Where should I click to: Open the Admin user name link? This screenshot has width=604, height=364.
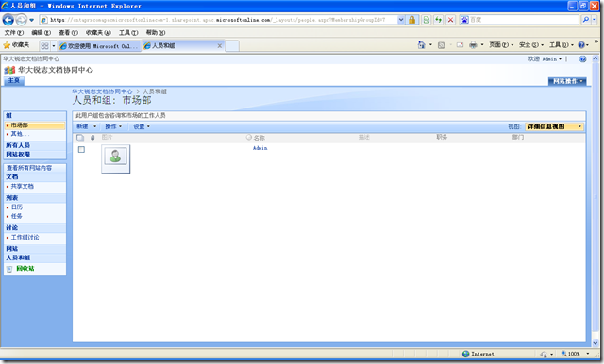pyautogui.click(x=260, y=148)
